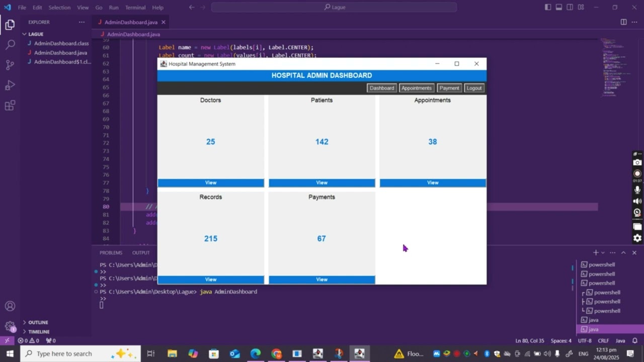644x362 pixels.
Task: Open Microsoft Edge from the taskbar
Action: click(256, 353)
